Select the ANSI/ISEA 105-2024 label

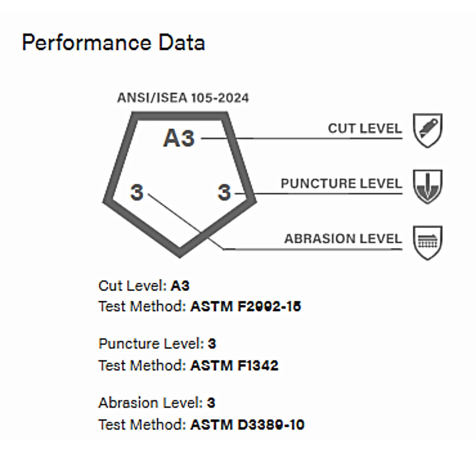pos(183,98)
